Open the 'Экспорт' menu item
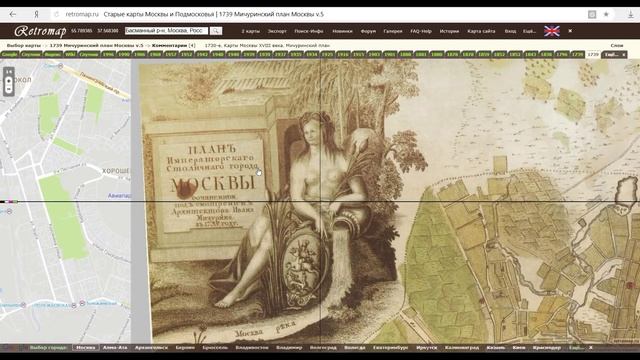640x360 pixels. 277,31
